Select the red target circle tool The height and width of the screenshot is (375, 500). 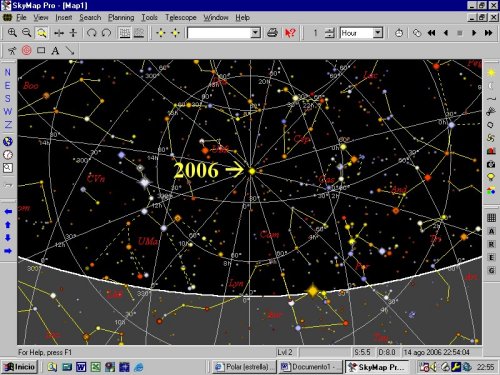click(x=27, y=51)
